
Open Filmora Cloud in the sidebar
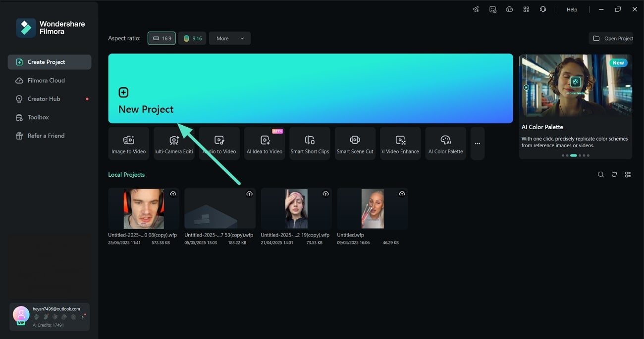[50, 80]
